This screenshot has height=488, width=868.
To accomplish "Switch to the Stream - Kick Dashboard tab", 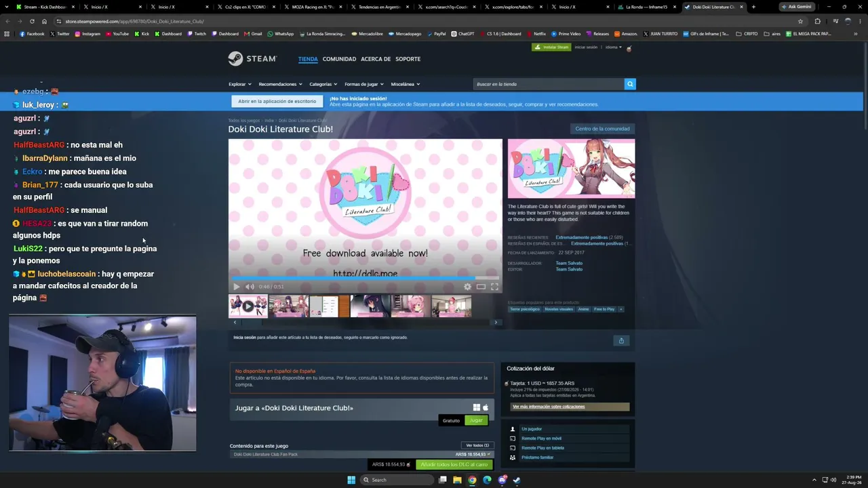I will pyautogui.click(x=44, y=7).
